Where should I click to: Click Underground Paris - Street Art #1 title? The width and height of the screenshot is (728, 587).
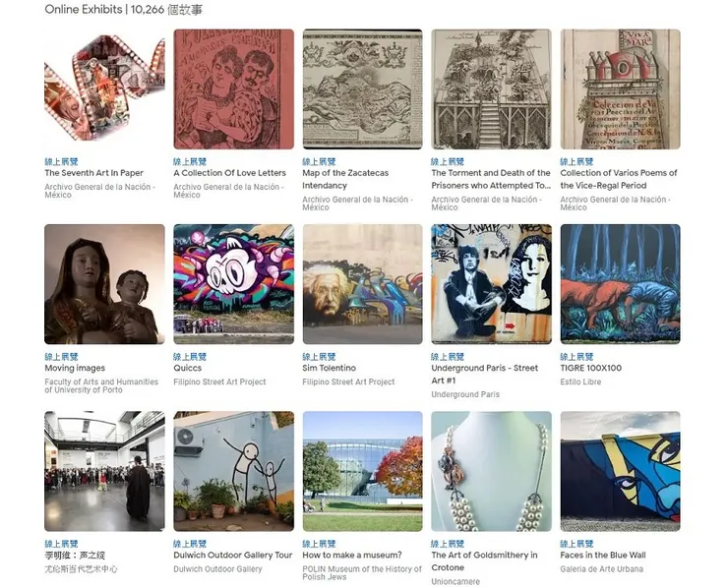485,374
